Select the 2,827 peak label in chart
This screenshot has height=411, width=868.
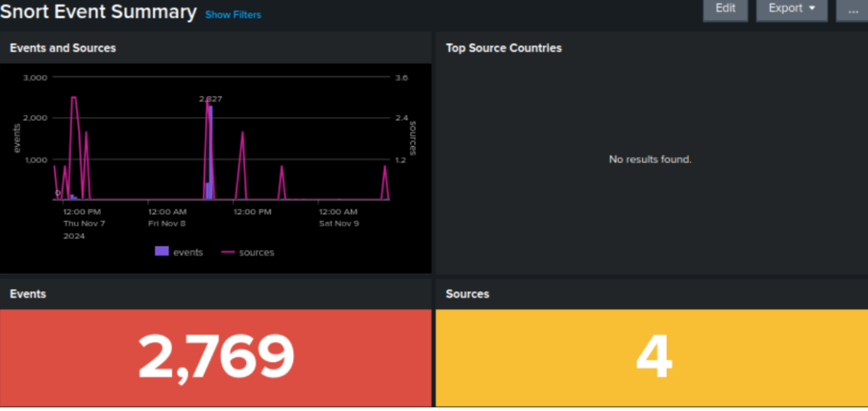point(210,99)
